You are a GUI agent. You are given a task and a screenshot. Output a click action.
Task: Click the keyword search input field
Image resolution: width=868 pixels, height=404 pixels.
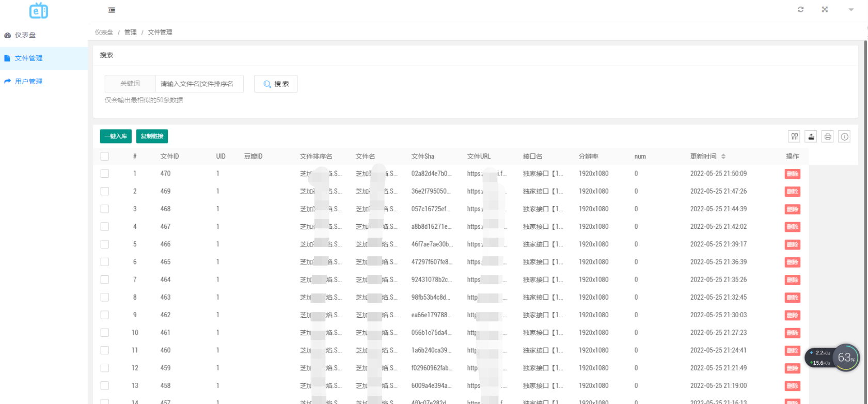tap(199, 84)
